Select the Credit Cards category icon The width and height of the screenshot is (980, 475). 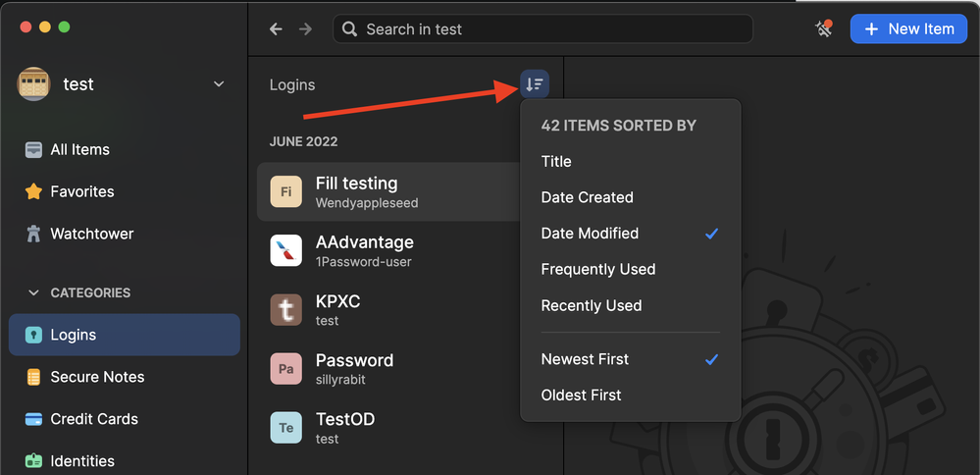click(33, 419)
